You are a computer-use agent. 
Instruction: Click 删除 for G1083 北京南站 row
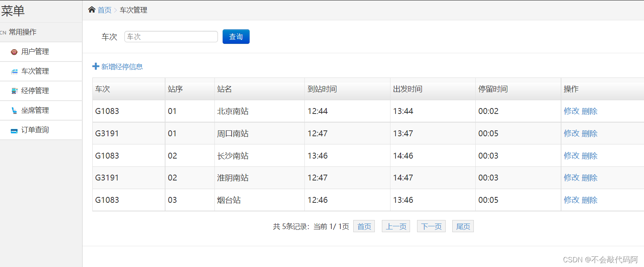[x=590, y=111]
